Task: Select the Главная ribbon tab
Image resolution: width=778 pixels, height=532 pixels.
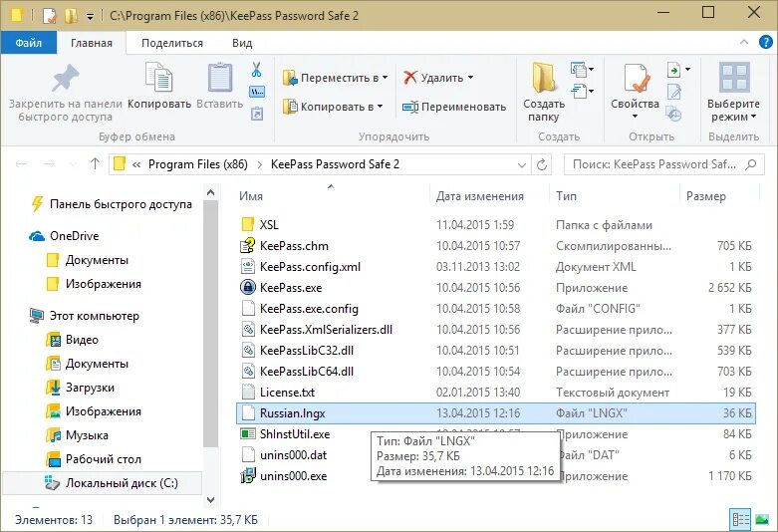Action: (92, 43)
